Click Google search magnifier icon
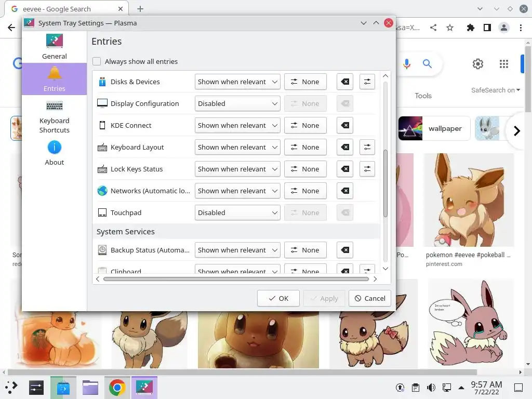 click(x=427, y=63)
